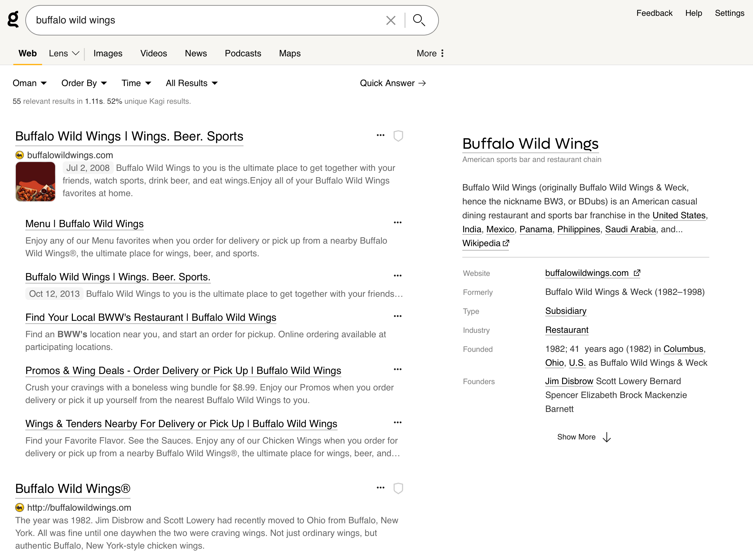This screenshot has height=560, width=753.
Task: Click the Show More button
Action: 584,437
